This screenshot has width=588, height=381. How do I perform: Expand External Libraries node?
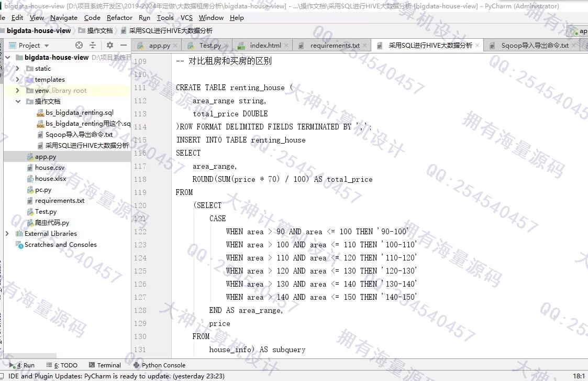7,234
